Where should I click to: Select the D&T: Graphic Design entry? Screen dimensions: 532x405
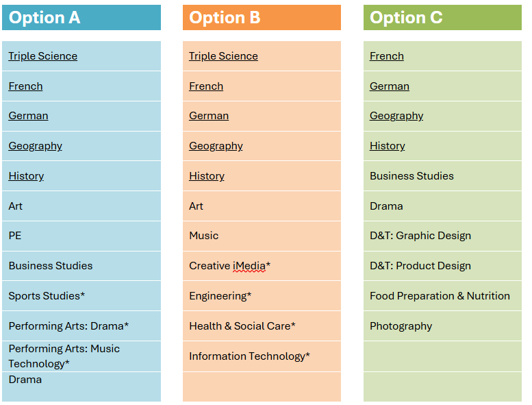pos(420,236)
